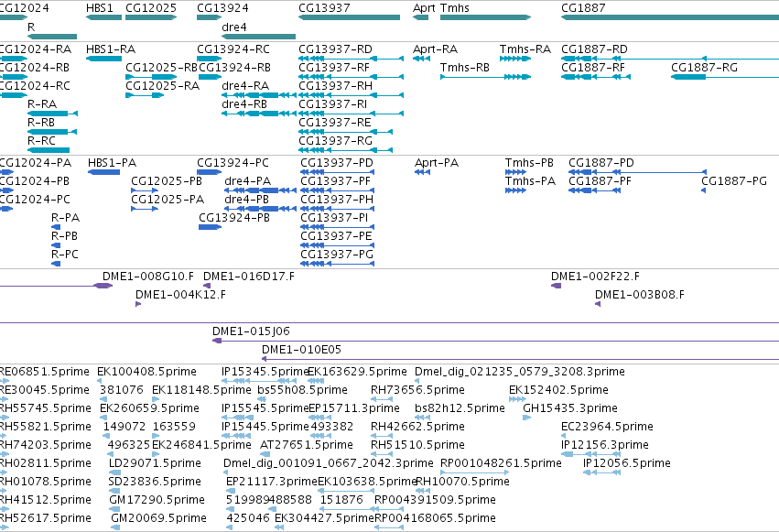The height and width of the screenshot is (532, 779).
Task: Select the GM20069.5prime EST label
Action: tap(159, 518)
